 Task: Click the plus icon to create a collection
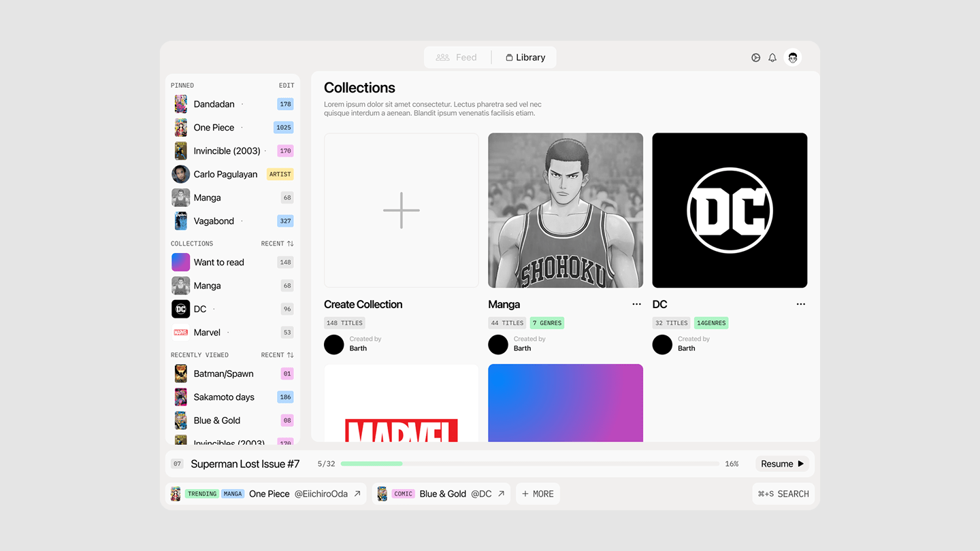coord(402,210)
